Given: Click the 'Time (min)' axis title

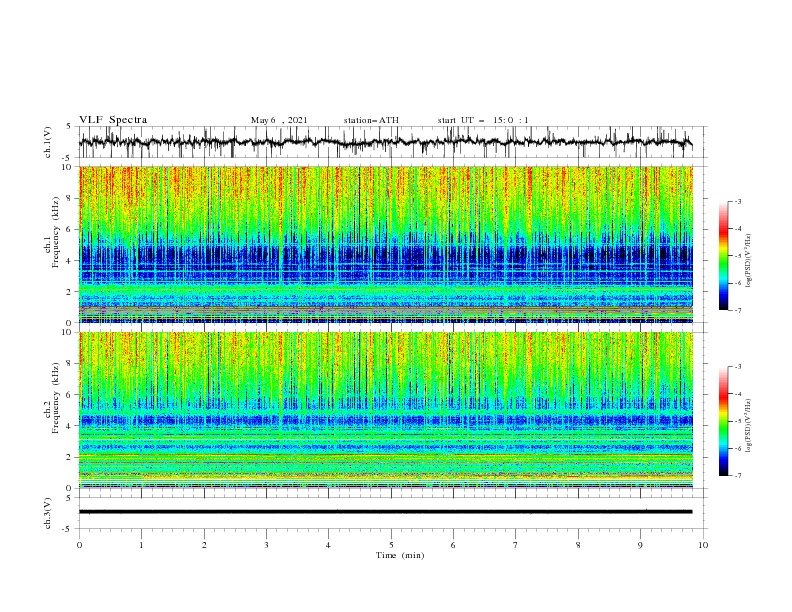Looking at the screenshot, I should 400,555.
